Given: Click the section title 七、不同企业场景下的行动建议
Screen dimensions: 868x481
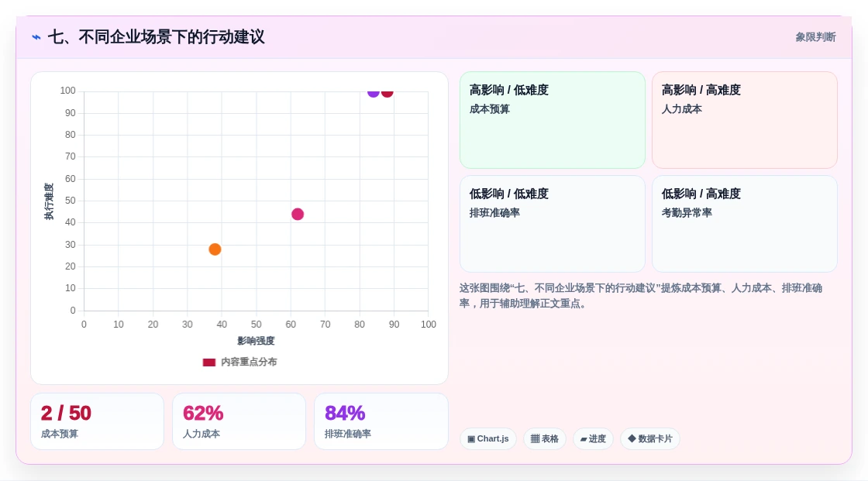Looking at the screenshot, I should click(156, 37).
